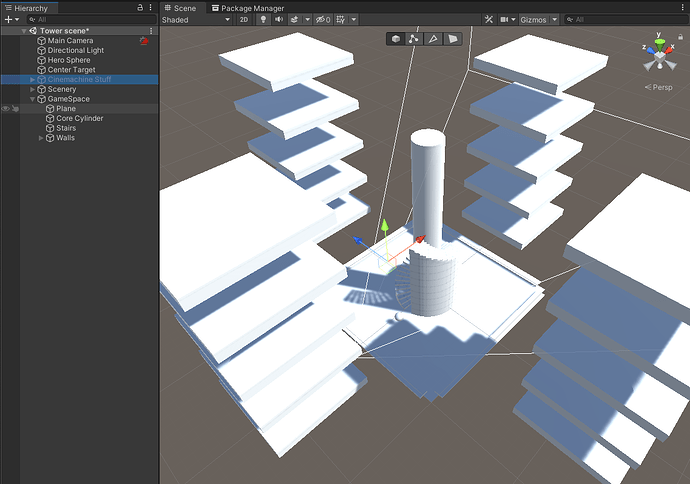Click the blue Z move handle arrow

point(358,240)
